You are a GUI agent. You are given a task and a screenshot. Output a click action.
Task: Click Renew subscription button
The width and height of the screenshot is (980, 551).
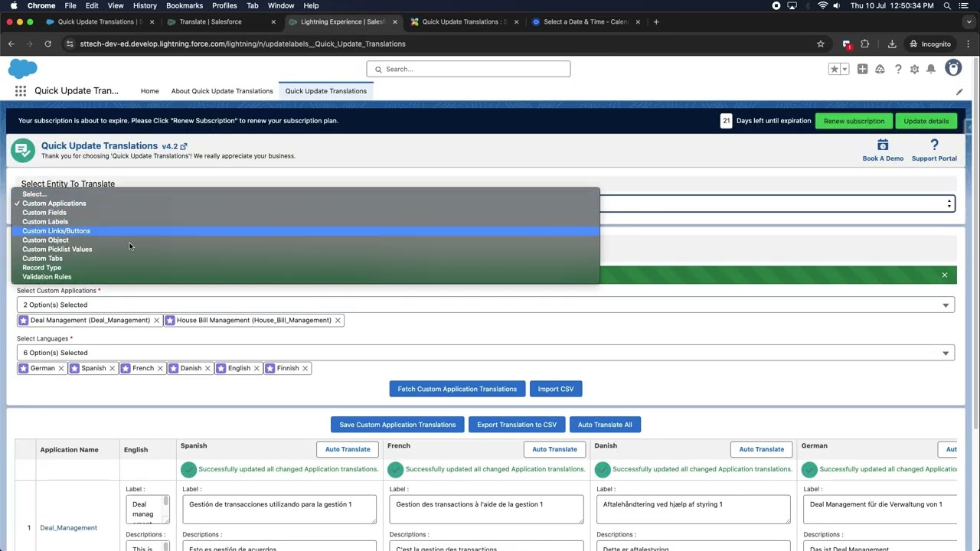tap(854, 121)
